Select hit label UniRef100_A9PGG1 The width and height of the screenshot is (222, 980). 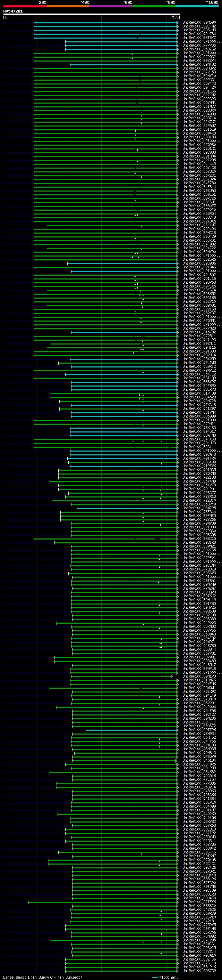199,80
